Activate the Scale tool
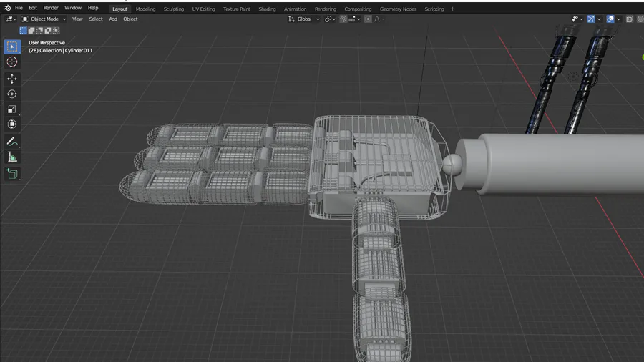 pos(12,109)
